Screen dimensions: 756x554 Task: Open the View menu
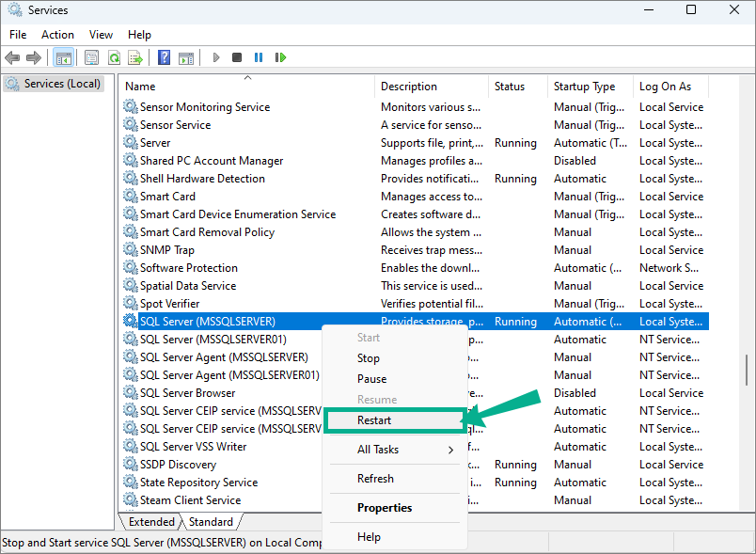click(x=101, y=35)
